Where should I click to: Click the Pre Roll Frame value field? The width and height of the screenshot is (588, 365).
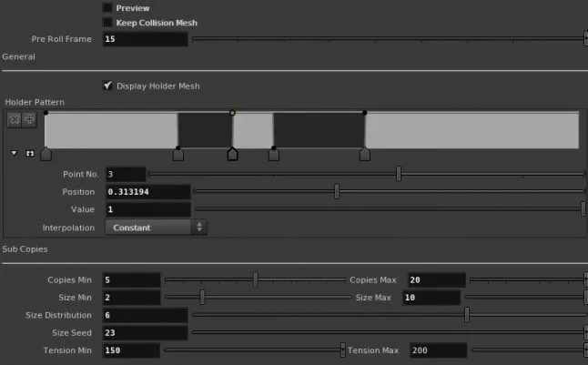tap(145, 39)
